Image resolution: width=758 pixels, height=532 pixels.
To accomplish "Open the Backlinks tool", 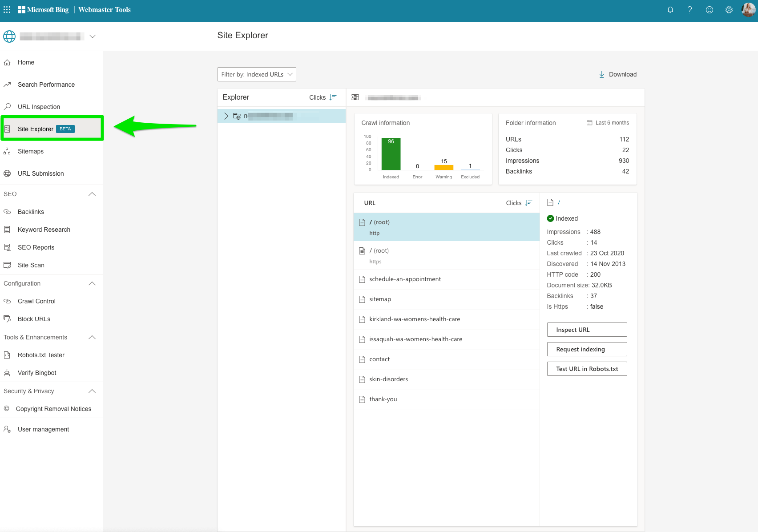I will [30, 212].
